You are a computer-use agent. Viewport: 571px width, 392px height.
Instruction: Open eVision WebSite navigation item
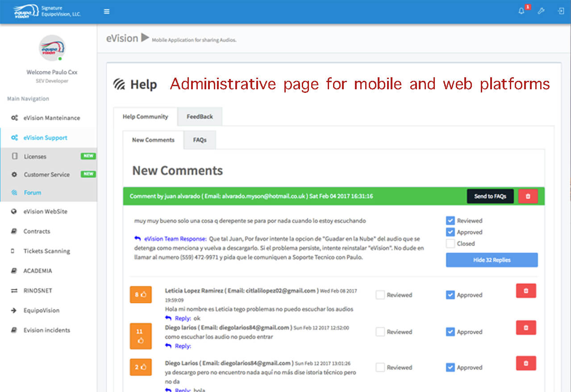pyautogui.click(x=48, y=212)
